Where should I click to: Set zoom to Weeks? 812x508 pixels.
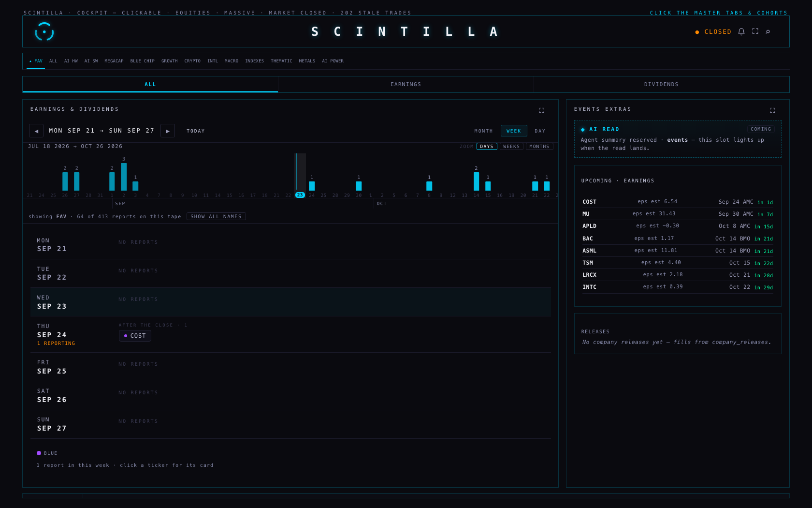tap(511, 147)
